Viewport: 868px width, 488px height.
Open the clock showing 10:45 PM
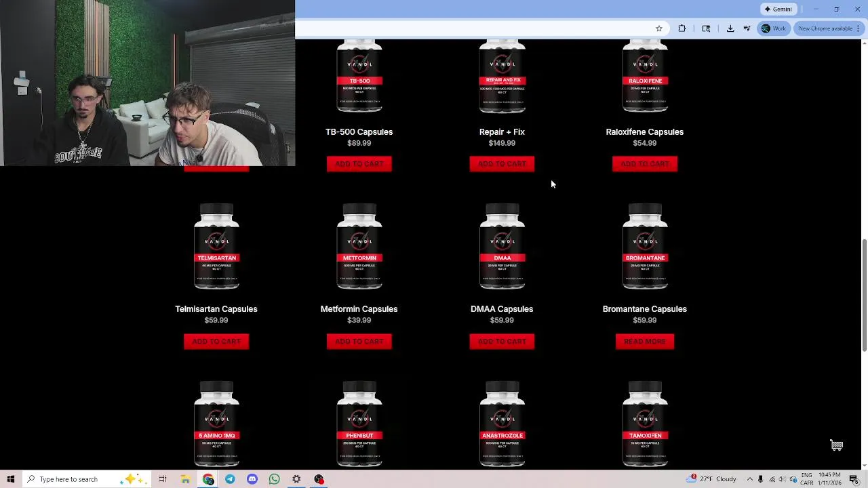830,479
